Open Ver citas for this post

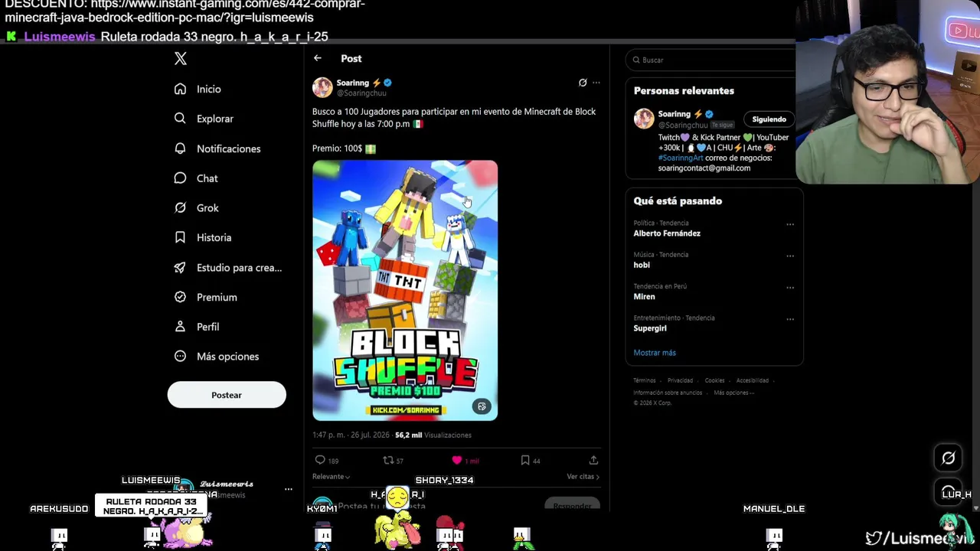[583, 477]
